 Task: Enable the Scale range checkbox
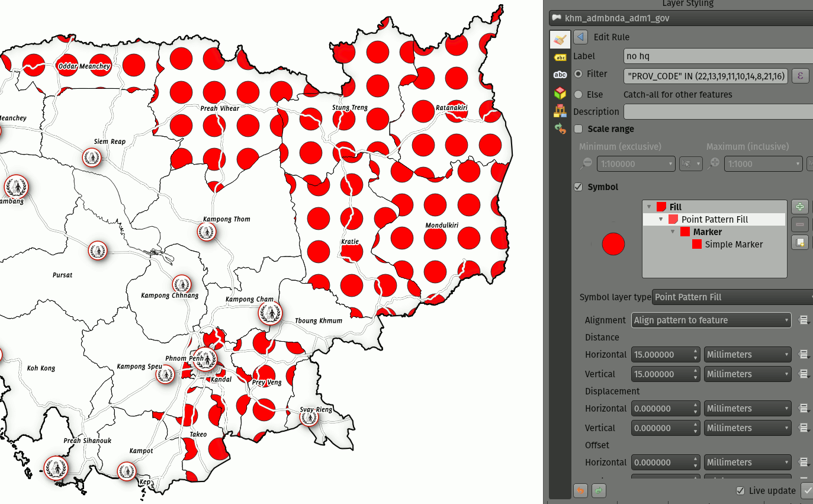(579, 129)
